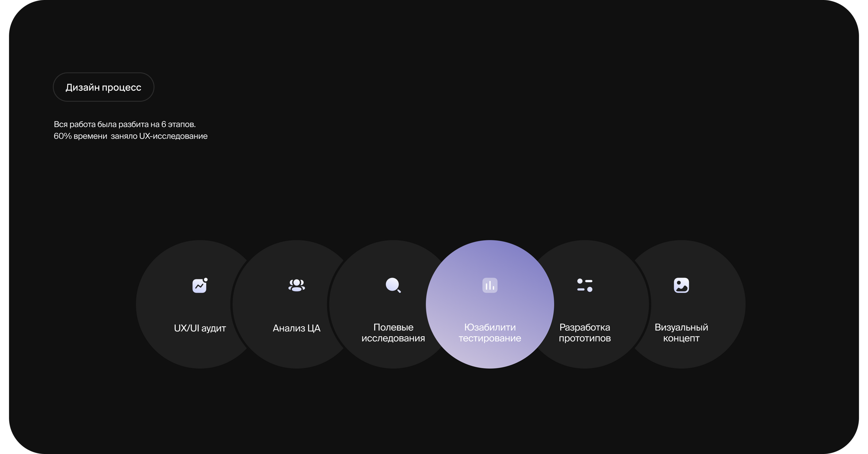
Task: Click the Дизайн процесс pill button
Action: pyautogui.click(x=103, y=87)
